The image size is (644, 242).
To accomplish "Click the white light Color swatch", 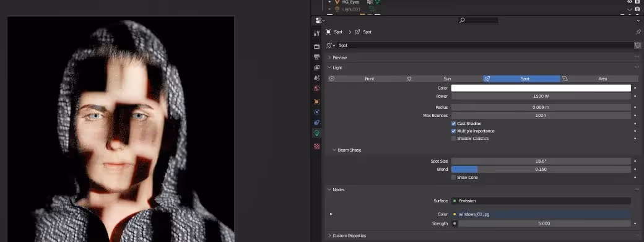I will coord(541,88).
